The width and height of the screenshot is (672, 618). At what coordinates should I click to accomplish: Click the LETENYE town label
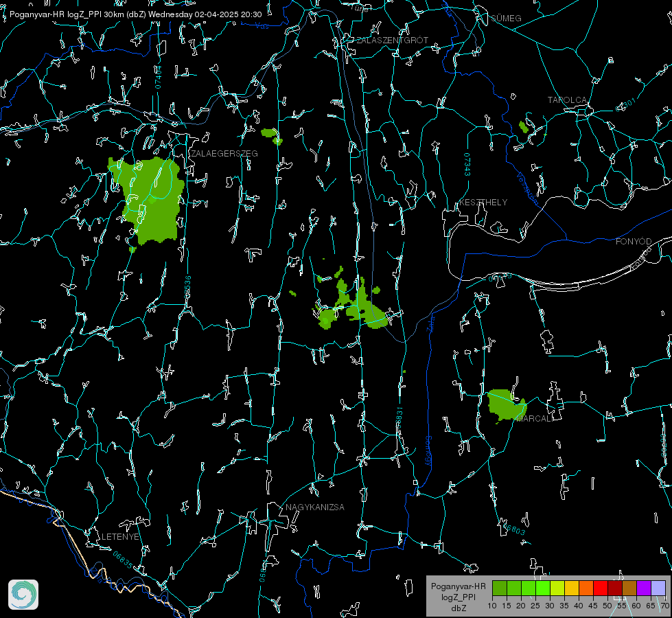coord(120,536)
